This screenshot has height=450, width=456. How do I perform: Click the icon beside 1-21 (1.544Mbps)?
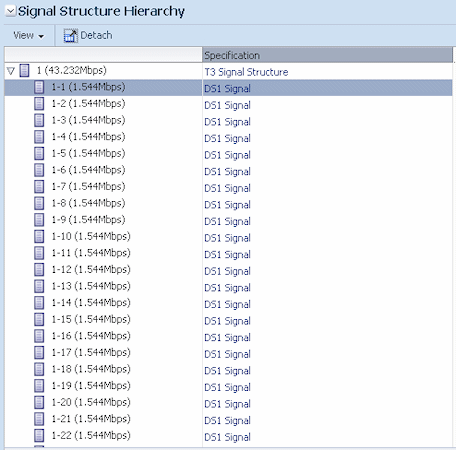click(39, 419)
